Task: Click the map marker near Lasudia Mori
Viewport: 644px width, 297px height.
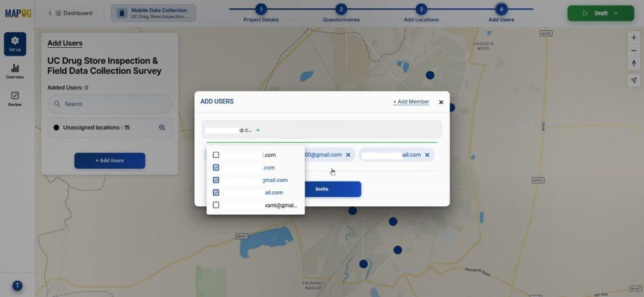Action: coord(430,75)
